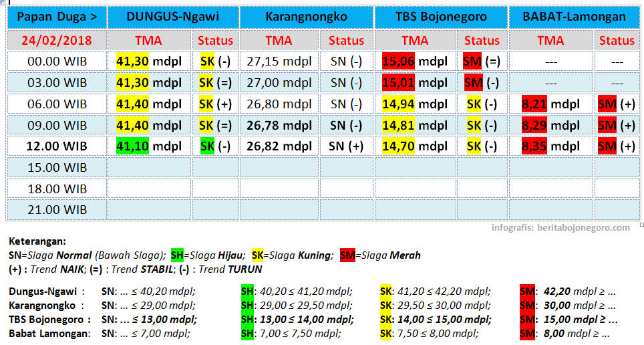The height and width of the screenshot is (345, 644).
Task: Click the 24/02/2018 date cell
Action: pyautogui.click(x=57, y=40)
